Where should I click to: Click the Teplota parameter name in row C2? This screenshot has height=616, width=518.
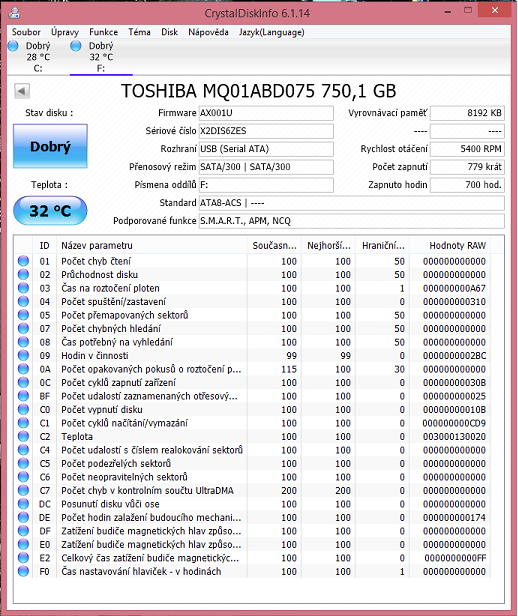(77, 436)
